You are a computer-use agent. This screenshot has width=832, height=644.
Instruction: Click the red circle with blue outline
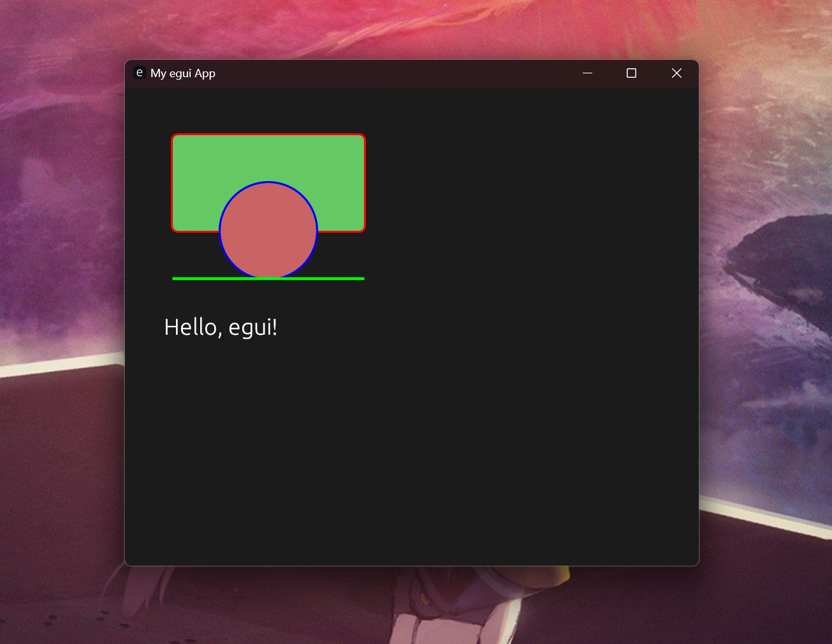pos(268,252)
